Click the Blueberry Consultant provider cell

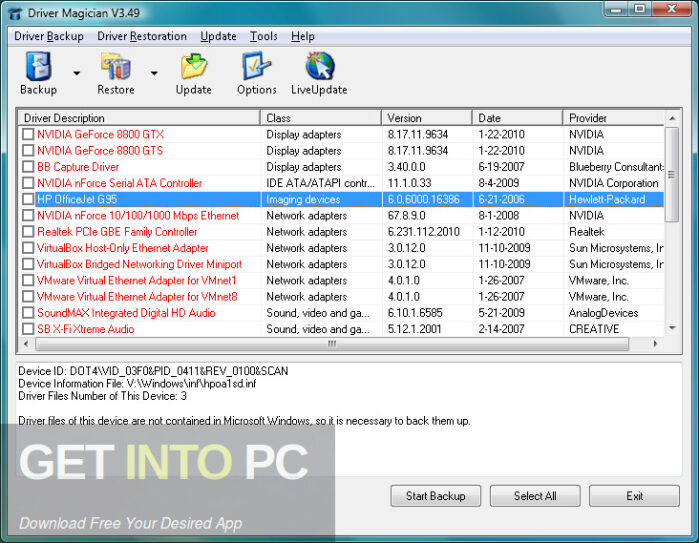click(616, 167)
